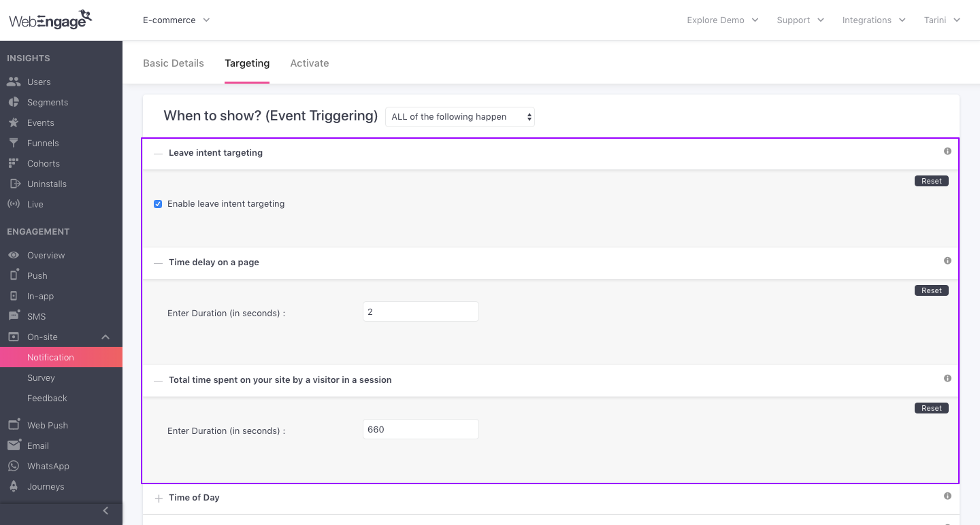Open the Segments link text
The width and height of the screenshot is (980, 525).
48,102
